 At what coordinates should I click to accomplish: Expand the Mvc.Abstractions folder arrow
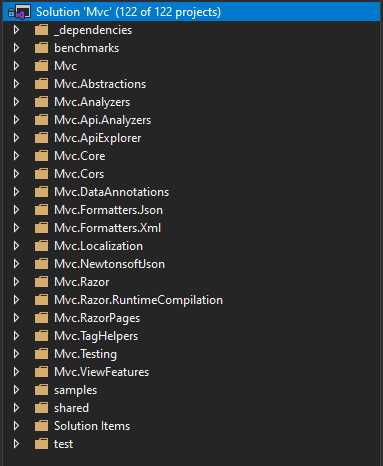[16, 84]
